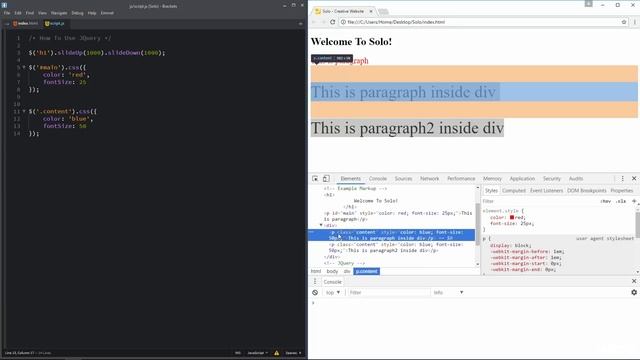Open the DevTools three-dot customize menu

622,179
